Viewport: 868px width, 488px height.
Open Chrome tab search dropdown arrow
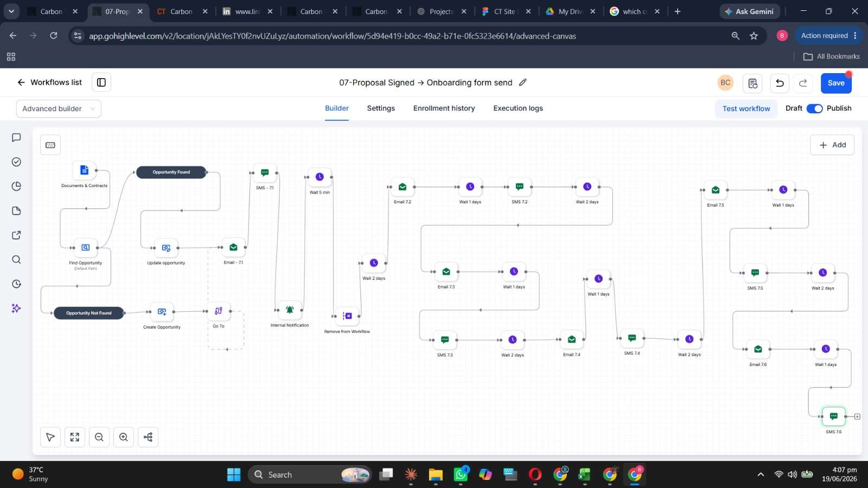[11, 11]
